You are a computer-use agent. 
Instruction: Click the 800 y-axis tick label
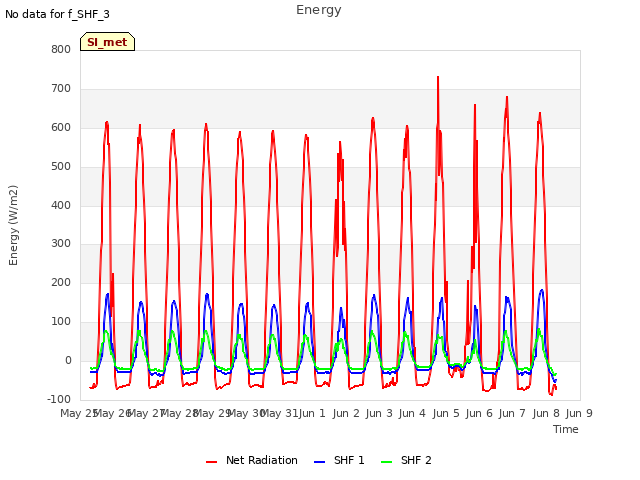pos(61,49)
